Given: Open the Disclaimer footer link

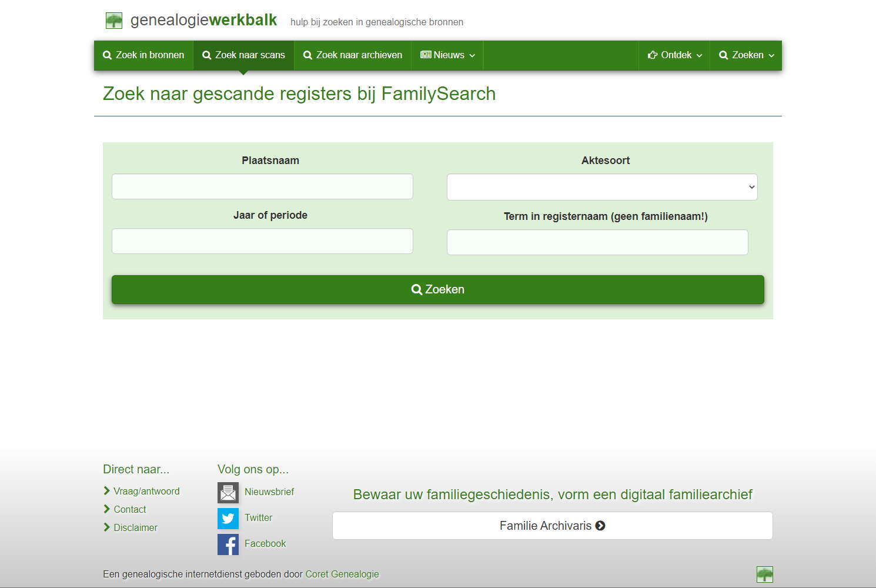Looking at the screenshot, I should pos(136,528).
